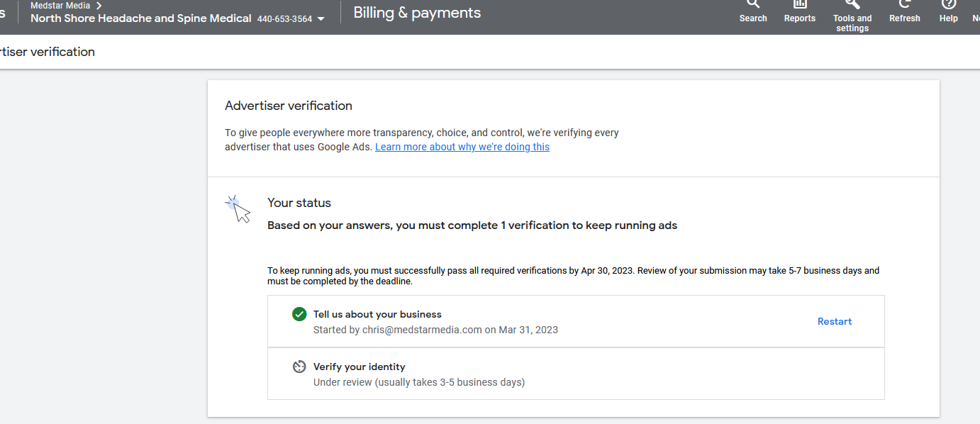Screen dimensions: 980x424
Task: Click the Refresh icon
Action: [905, 4]
